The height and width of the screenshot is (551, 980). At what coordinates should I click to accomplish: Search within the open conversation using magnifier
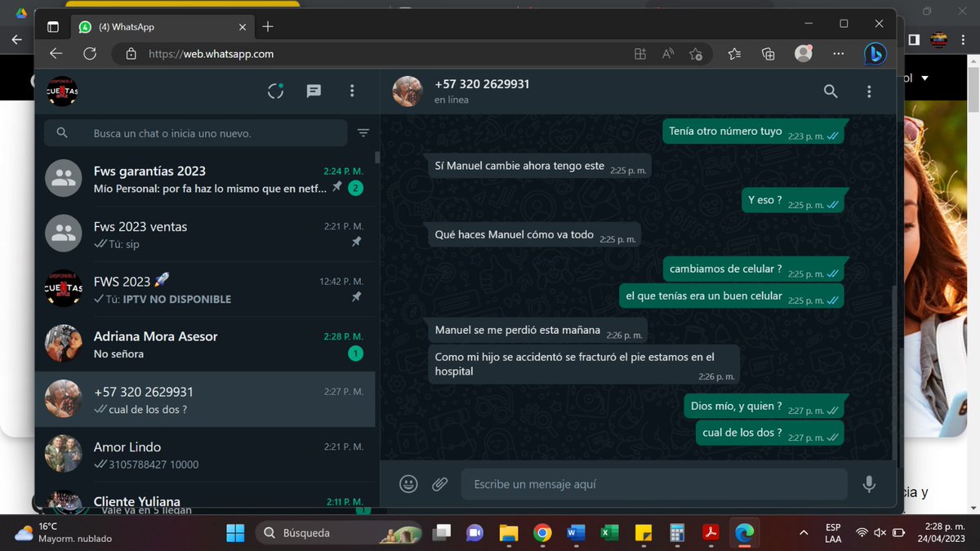pyautogui.click(x=831, y=91)
